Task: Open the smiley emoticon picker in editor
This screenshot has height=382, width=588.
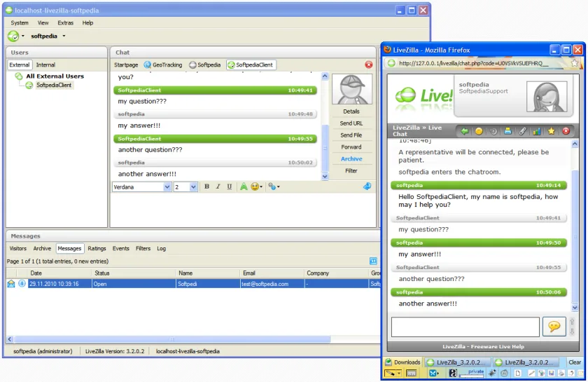Action: [256, 186]
